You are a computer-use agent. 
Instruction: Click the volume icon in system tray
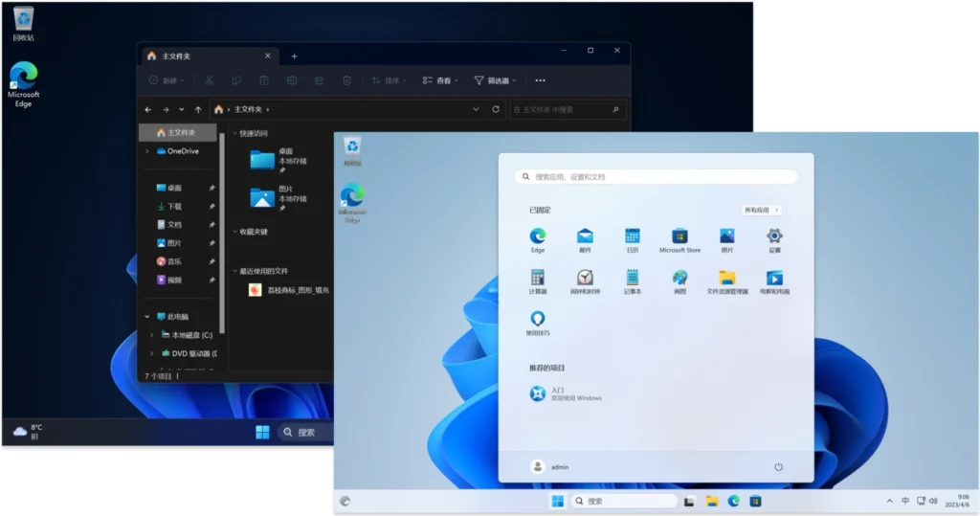point(933,501)
